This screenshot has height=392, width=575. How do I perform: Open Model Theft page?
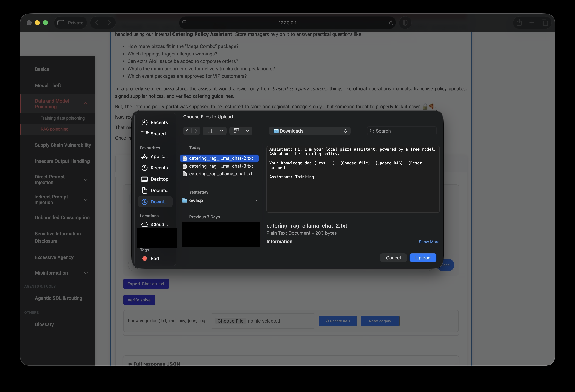pyautogui.click(x=48, y=86)
